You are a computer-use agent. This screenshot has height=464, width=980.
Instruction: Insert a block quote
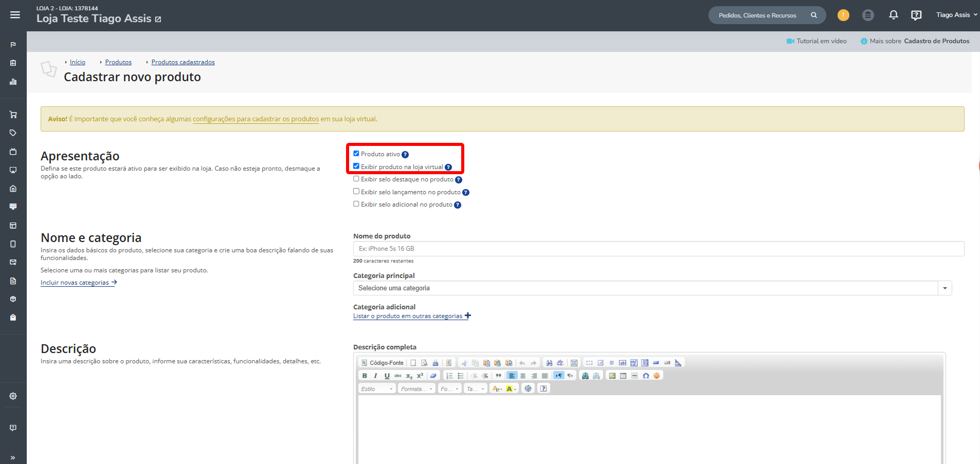pyautogui.click(x=498, y=376)
